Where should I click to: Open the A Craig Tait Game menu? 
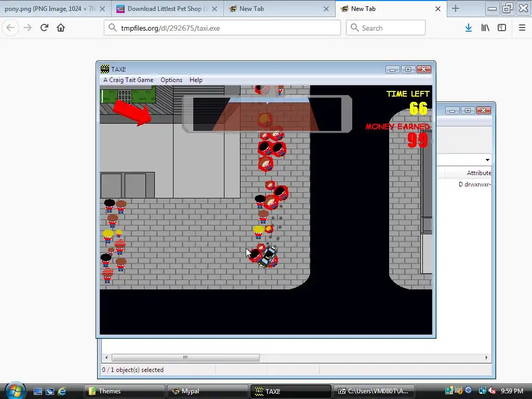(128, 80)
